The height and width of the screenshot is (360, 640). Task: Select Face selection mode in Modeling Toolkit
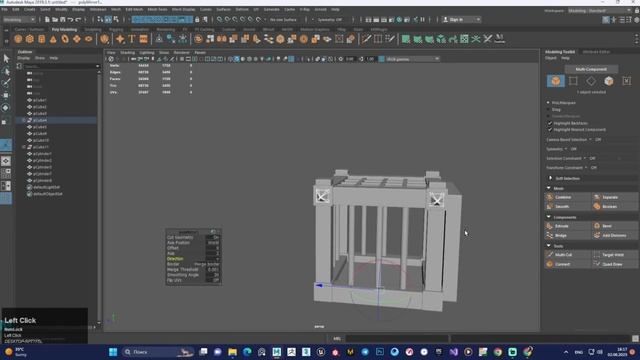[x=609, y=81]
